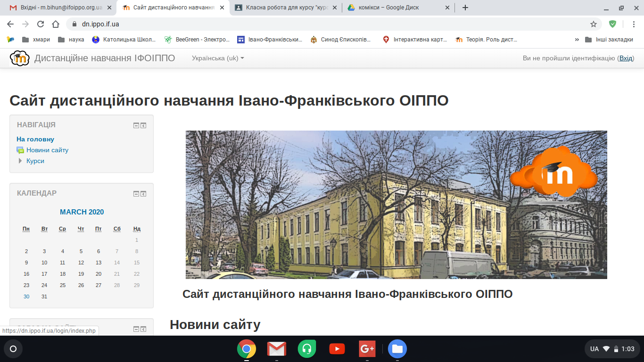Bookmark this page with the star icon

click(x=594, y=24)
